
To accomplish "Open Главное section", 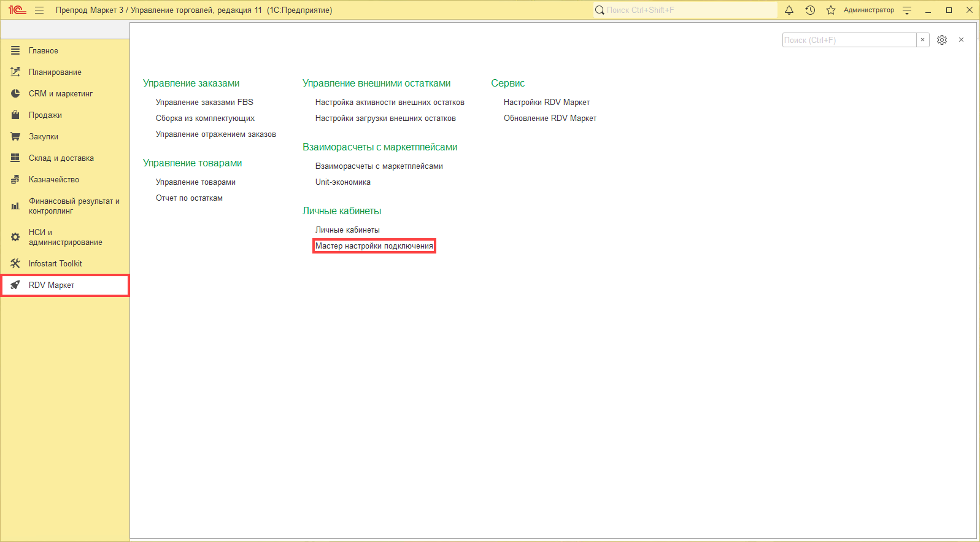I will coord(65,50).
